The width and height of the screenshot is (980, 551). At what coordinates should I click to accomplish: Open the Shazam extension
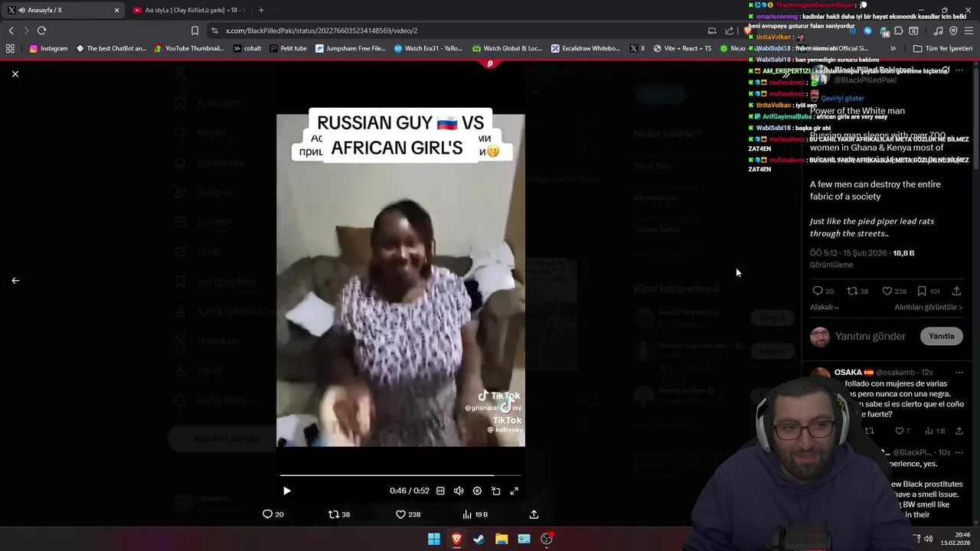[x=867, y=31]
